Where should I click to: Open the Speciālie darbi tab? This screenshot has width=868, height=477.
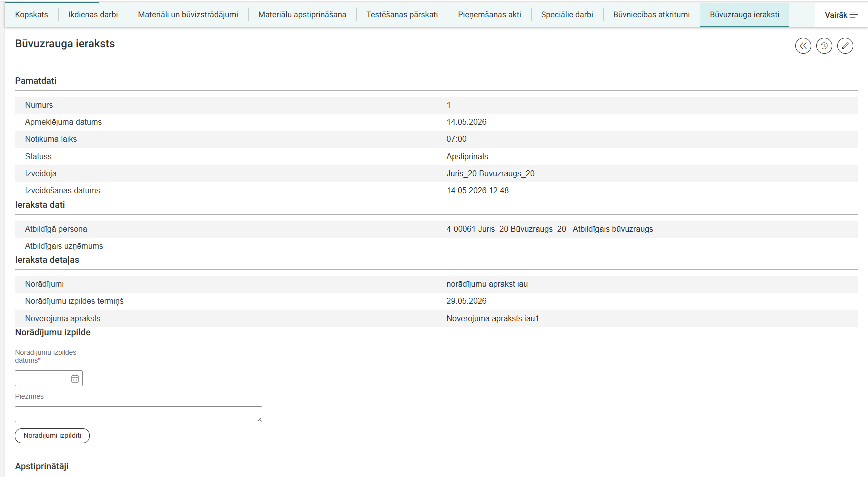pos(567,15)
